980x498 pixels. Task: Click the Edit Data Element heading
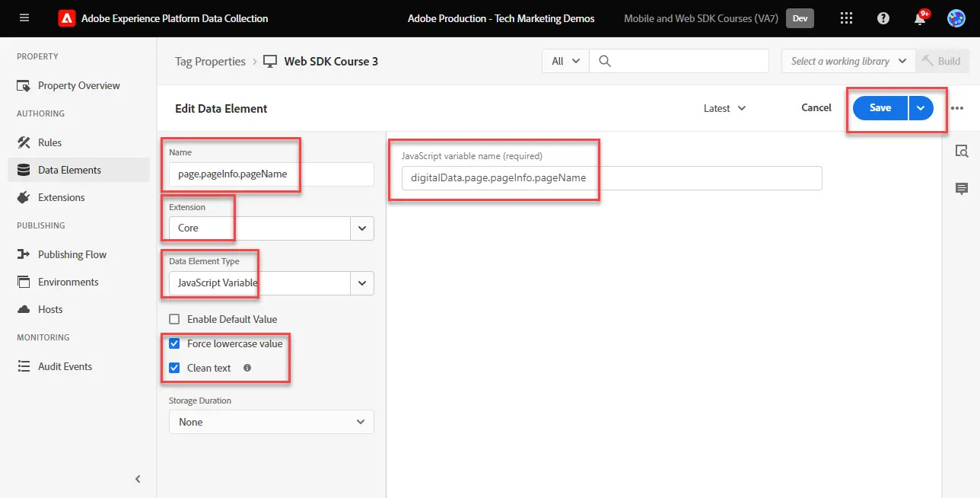point(221,108)
